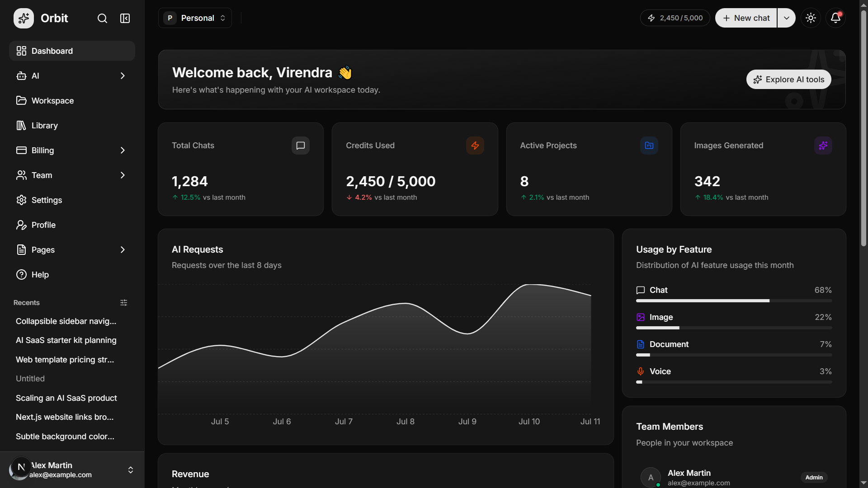
Task: Click the Help question mark icon
Action: 21,275
